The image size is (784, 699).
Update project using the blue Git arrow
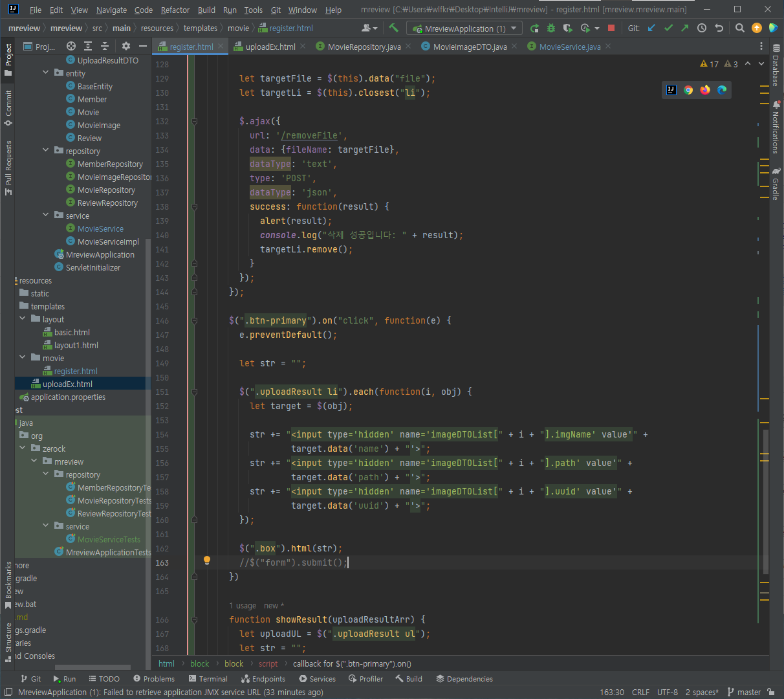point(651,28)
